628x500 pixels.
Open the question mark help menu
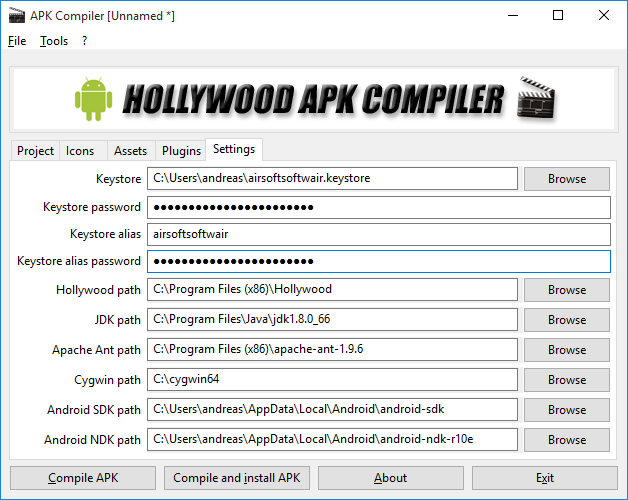click(84, 41)
